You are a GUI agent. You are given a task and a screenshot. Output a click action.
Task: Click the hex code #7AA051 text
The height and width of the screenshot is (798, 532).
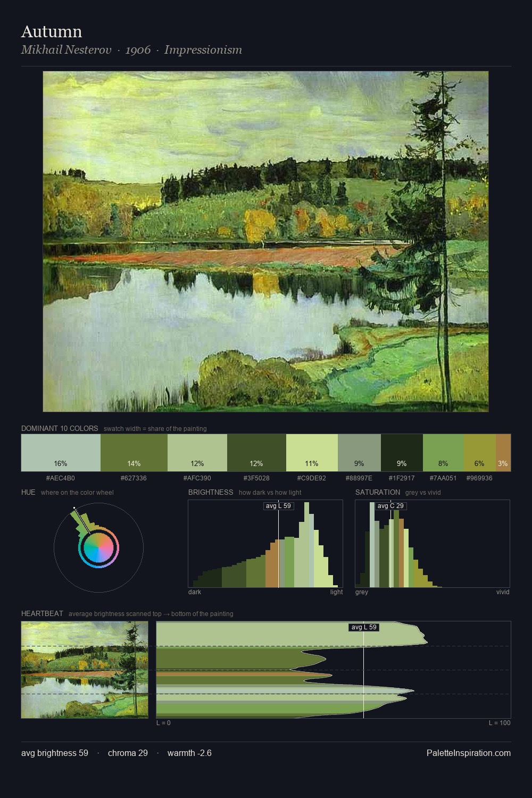click(x=443, y=478)
